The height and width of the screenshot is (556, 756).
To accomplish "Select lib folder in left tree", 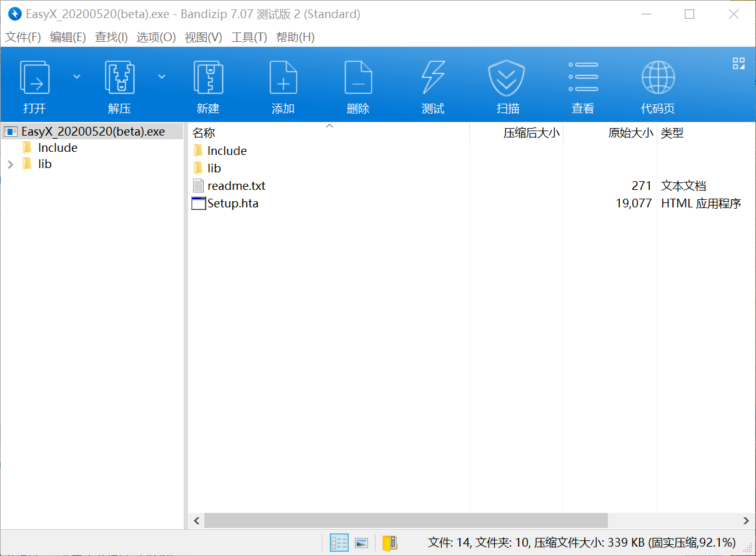I will point(44,164).
